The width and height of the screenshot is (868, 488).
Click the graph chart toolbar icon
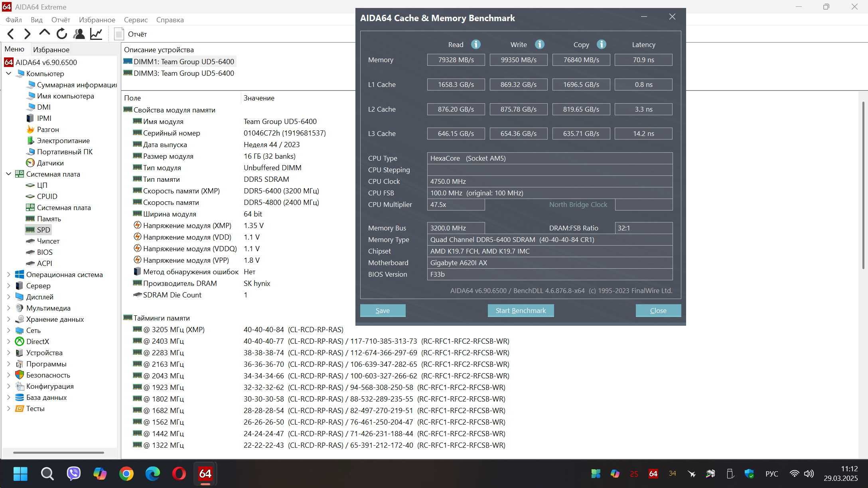pos(96,34)
